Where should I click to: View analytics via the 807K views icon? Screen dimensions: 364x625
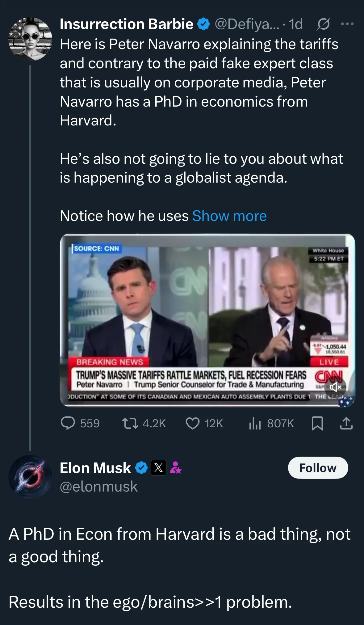coord(255,423)
